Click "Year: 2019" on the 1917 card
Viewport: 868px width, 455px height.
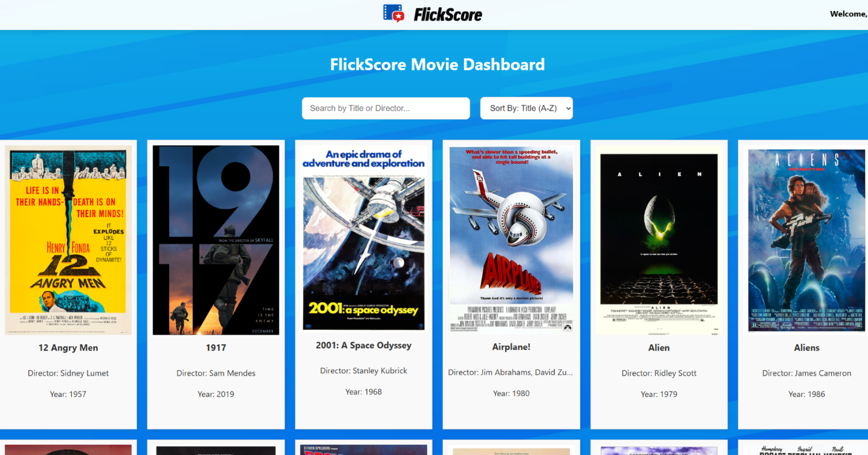[216, 394]
